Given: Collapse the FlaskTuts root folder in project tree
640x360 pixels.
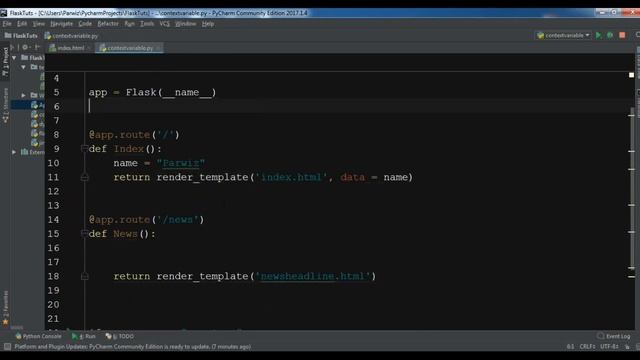Looking at the screenshot, I should (x=14, y=58).
